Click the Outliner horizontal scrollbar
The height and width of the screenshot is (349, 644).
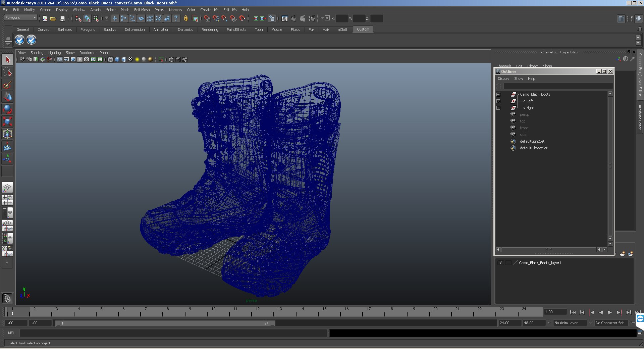point(549,250)
